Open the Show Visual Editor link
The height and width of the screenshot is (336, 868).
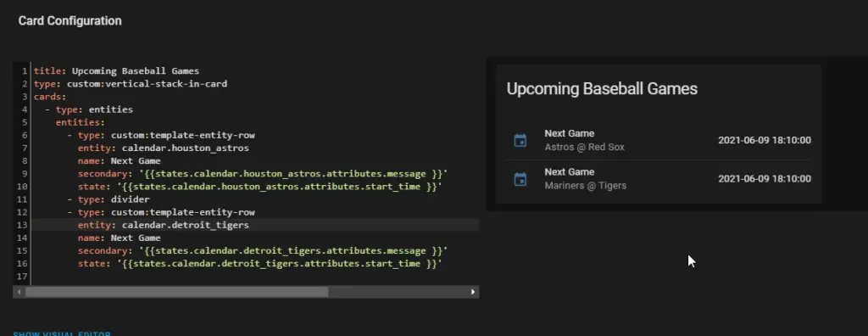pos(61,333)
